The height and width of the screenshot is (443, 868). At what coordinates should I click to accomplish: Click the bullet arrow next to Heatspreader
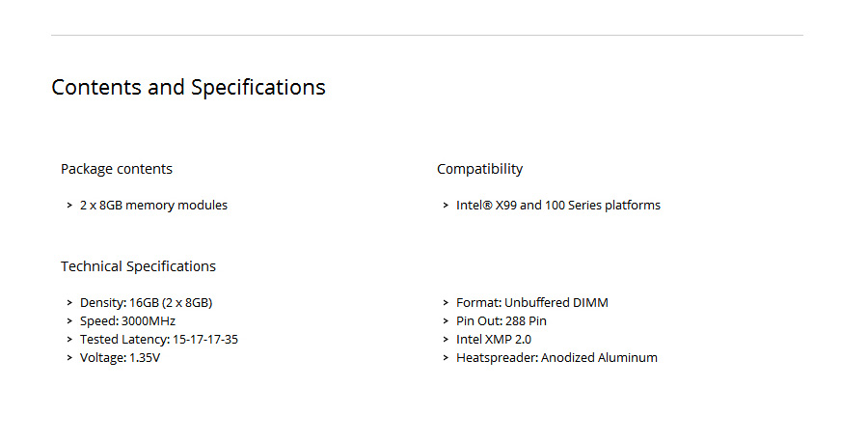pyautogui.click(x=446, y=358)
